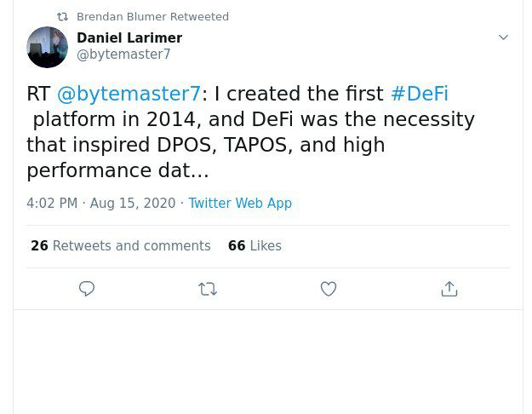View 26 Retweets and comments
The image size is (532, 414).
121,245
